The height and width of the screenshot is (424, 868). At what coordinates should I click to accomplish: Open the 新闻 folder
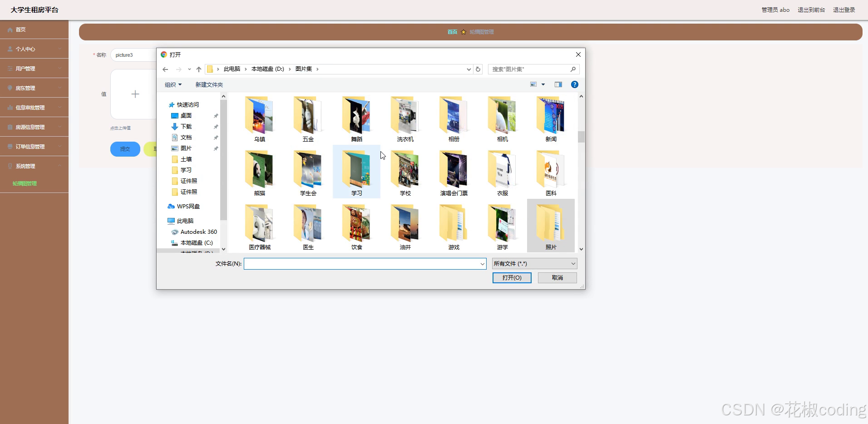551,119
